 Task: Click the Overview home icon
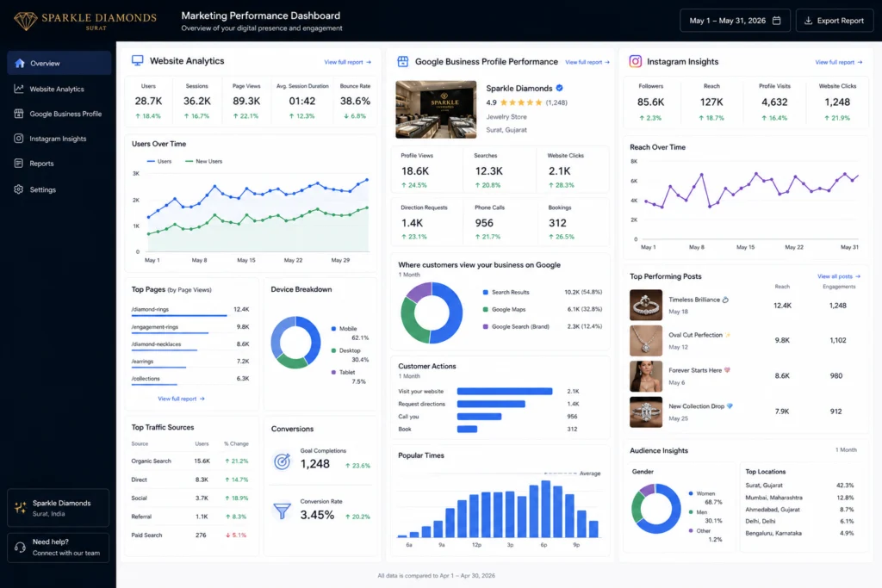click(20, 63)
